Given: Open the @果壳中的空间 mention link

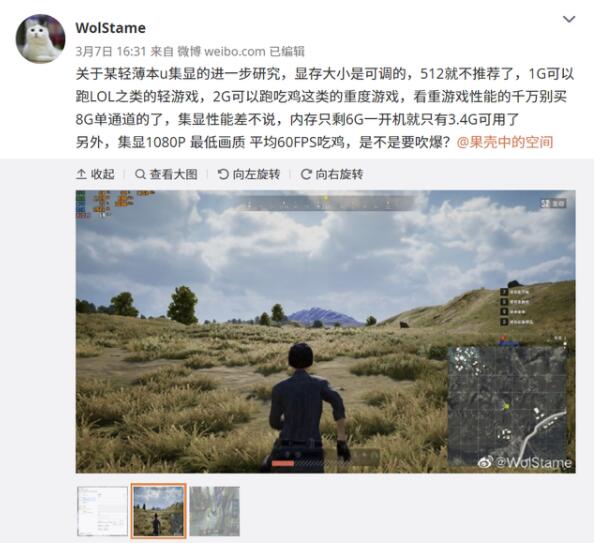Looking at the screenshot, I should click(505, 142).
